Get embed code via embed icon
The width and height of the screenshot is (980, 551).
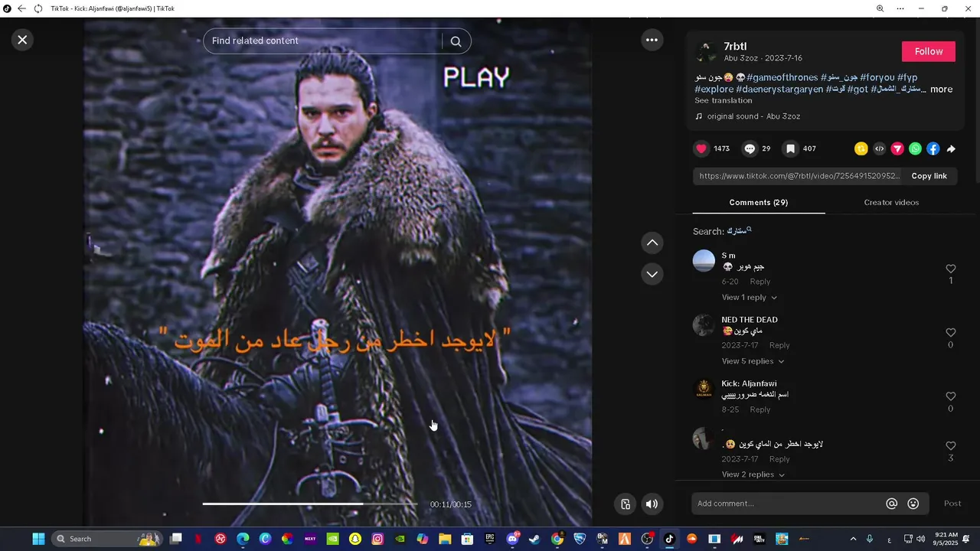(879, 149)
